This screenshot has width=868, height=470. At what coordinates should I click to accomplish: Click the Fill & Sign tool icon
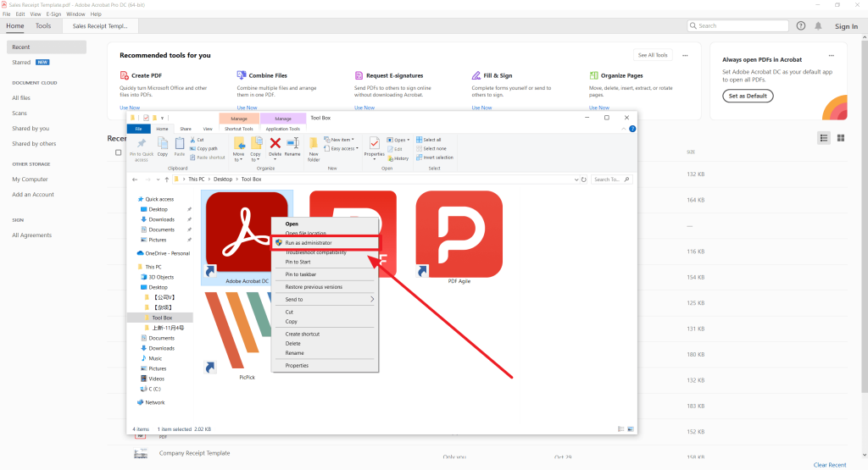476,75
